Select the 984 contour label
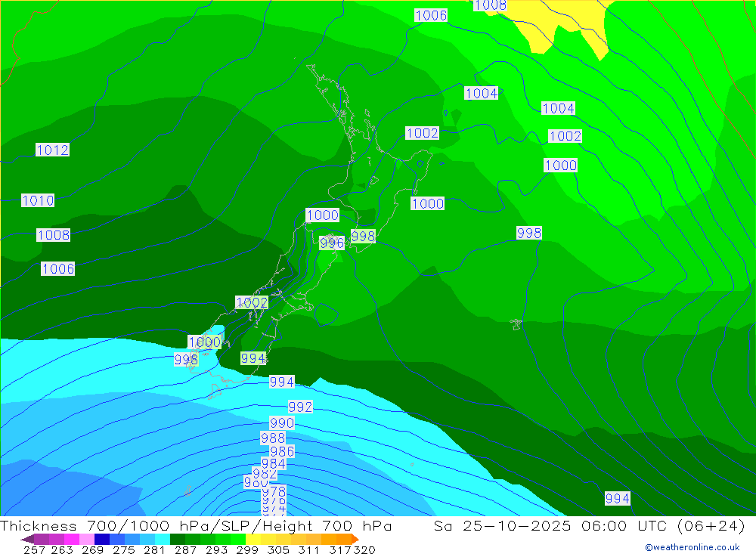 (274, 463)
